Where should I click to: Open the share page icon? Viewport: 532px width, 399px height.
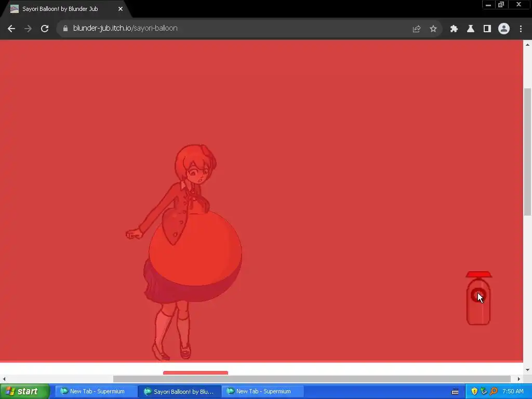[x=417, y=29]
